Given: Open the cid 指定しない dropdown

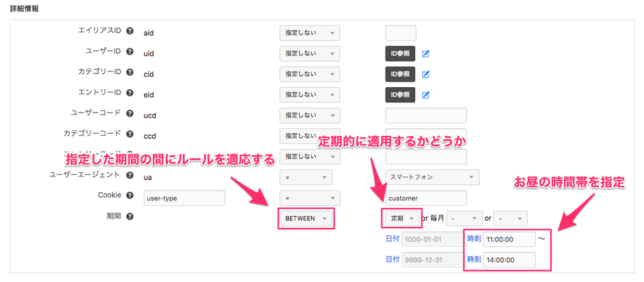Looking at the screenshot, I should [310, 74].
